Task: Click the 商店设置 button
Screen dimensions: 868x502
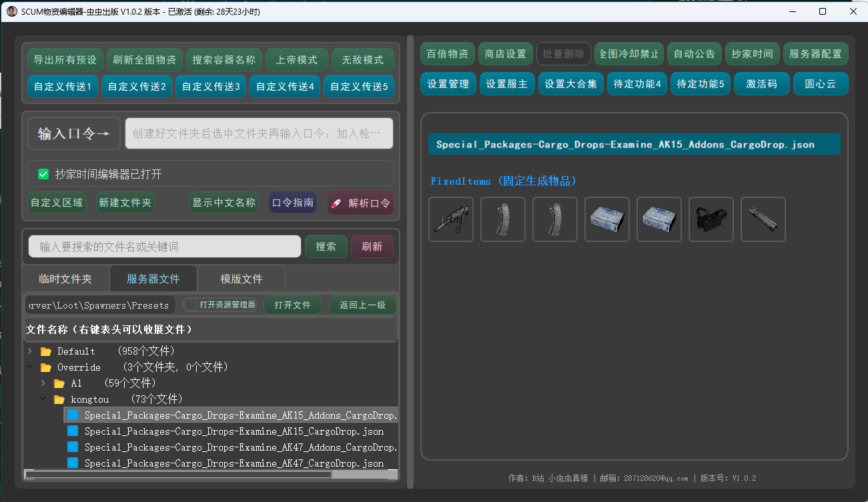Action: tap(505, 54)
